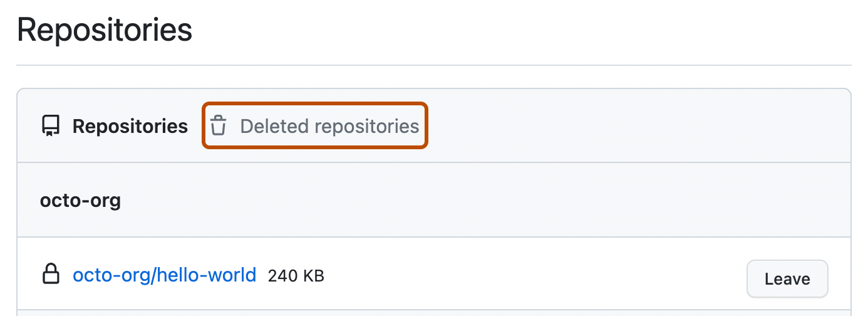Open the octo-org/hello-world repository link
This screenshot has width=868, height=316.
click(x=164, y=275)
